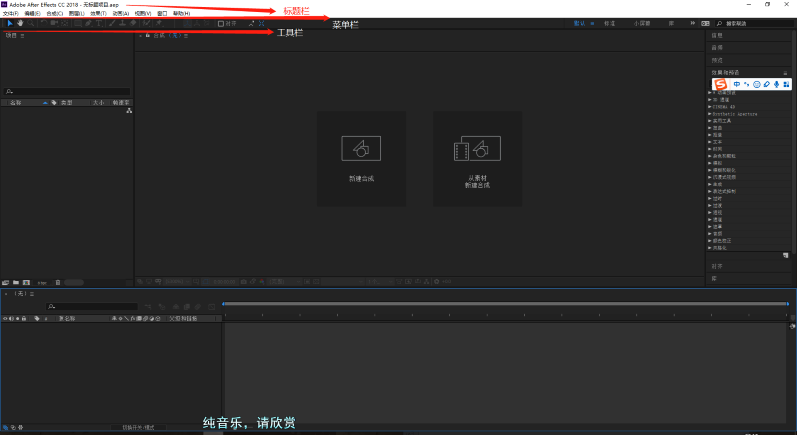The width and height of the screenshot is (797, 435).
Task: Click the Sogou microphone voice input icon
Action: [776, 84]
